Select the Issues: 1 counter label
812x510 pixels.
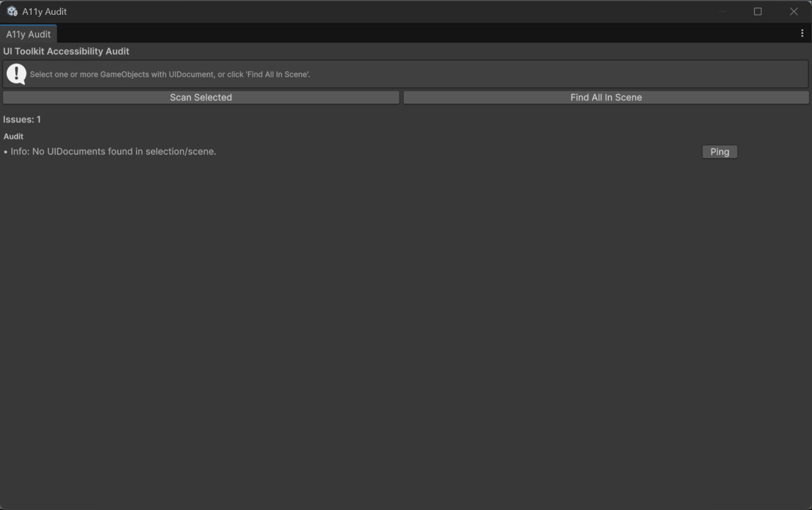tap(22, 118)
